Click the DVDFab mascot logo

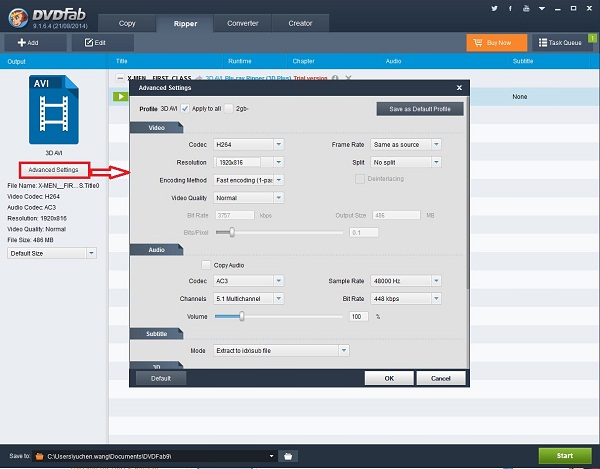point(18,17)
